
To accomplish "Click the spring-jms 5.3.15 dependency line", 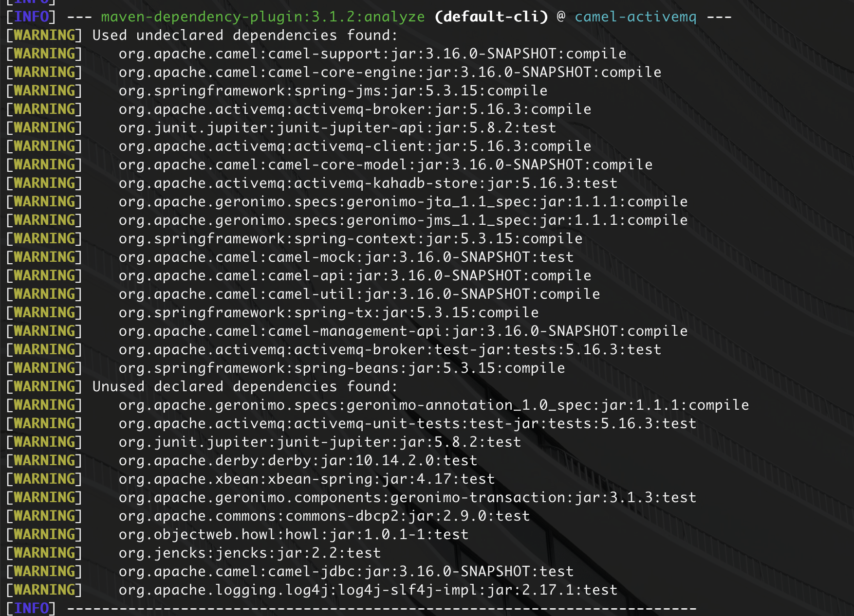I will (333, 91).
